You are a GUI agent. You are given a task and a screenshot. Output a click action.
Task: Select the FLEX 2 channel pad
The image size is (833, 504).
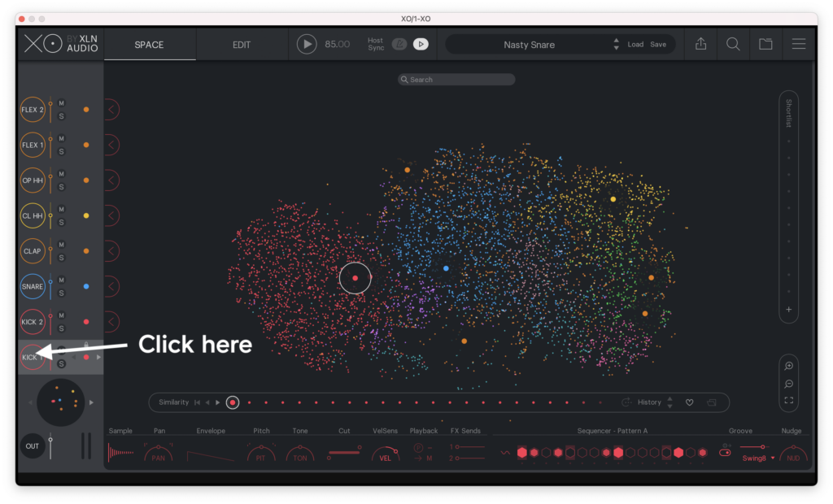click(33, 110)
